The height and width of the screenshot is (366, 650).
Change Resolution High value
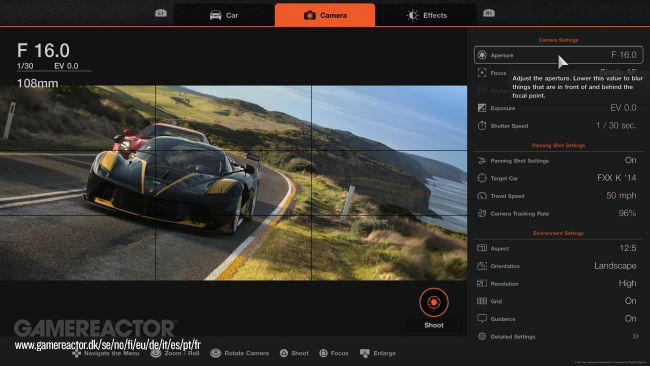627,283
